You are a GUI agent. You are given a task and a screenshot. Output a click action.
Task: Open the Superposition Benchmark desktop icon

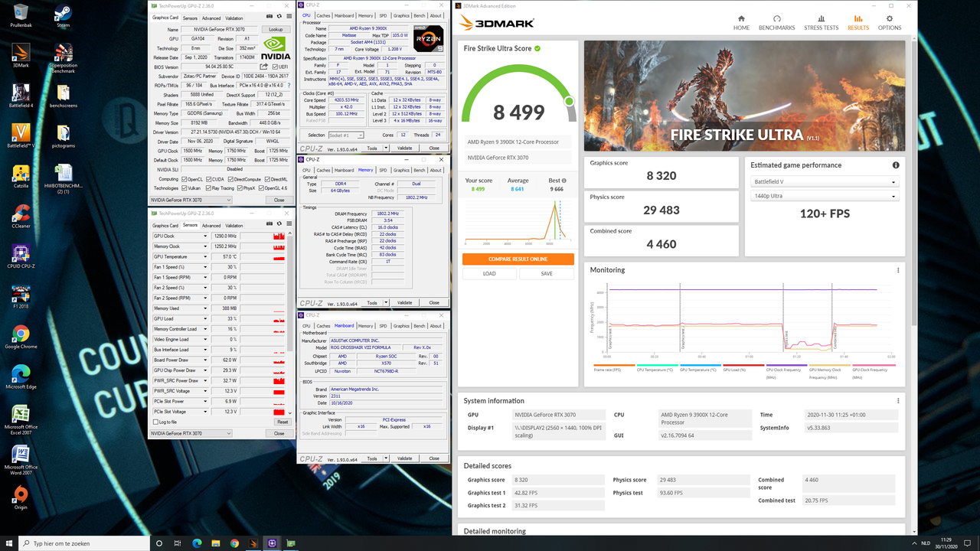64,57
